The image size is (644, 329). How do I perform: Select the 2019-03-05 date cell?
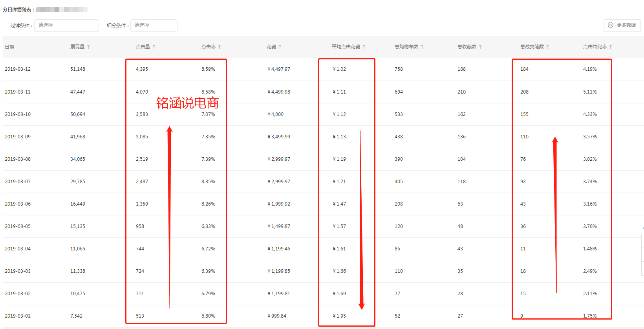point(18,226)
